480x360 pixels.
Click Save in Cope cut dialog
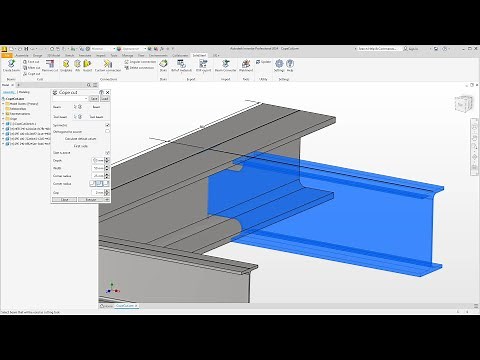(x=94, y=99)
